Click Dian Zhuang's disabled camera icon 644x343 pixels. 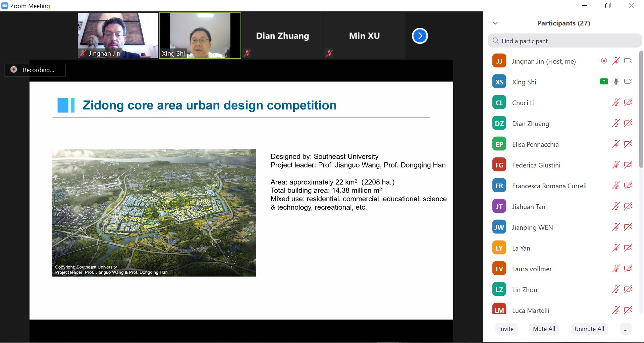pos(628,123)
